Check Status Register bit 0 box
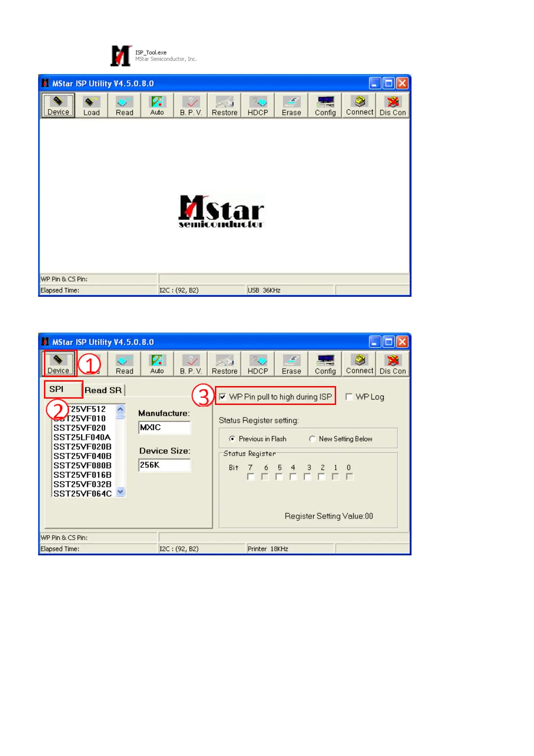The width and height of the screenshot is (534, 756). click(x=350, y=477)
